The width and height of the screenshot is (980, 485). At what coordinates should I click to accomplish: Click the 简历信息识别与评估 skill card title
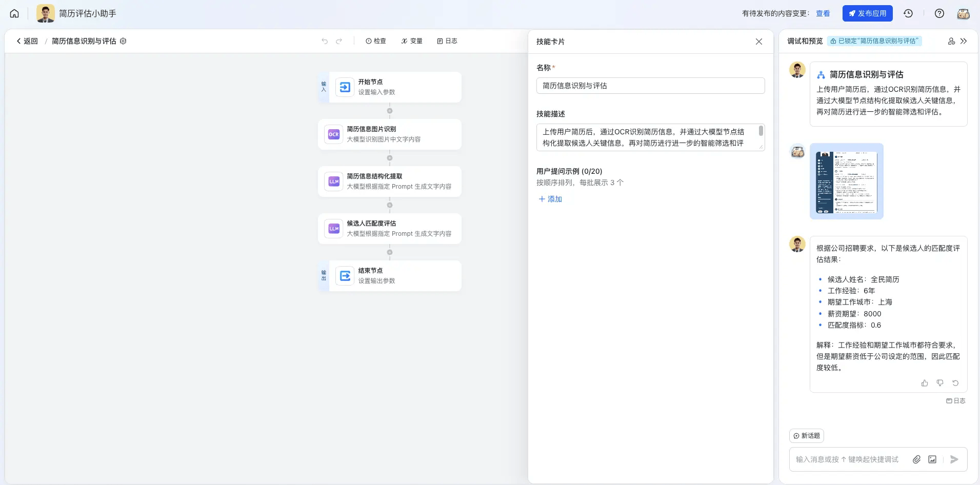pyautogui.click(x=867, y=74)
